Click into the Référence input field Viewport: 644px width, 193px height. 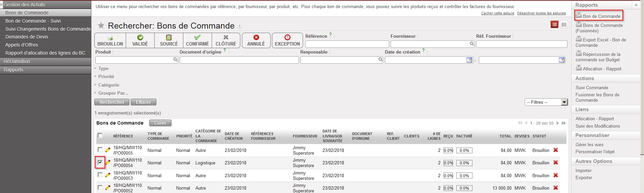tap(347, 44)
